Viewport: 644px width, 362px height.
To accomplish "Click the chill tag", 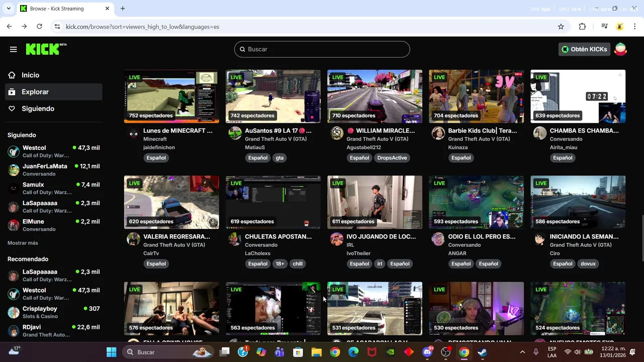I will pos(298,263).
